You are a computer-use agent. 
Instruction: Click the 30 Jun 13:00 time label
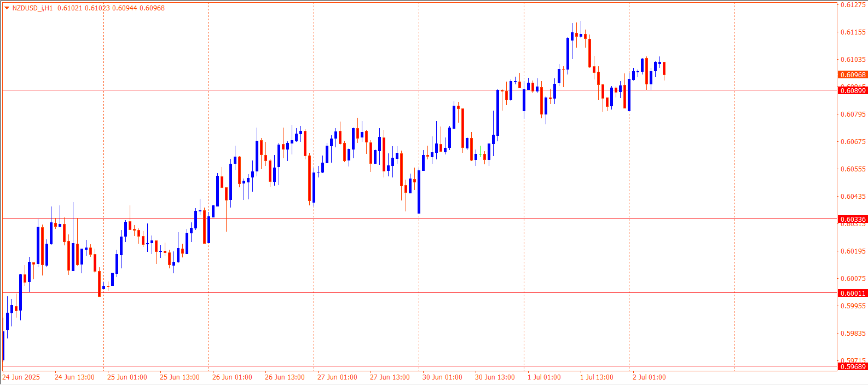click(x=495, y=377)
